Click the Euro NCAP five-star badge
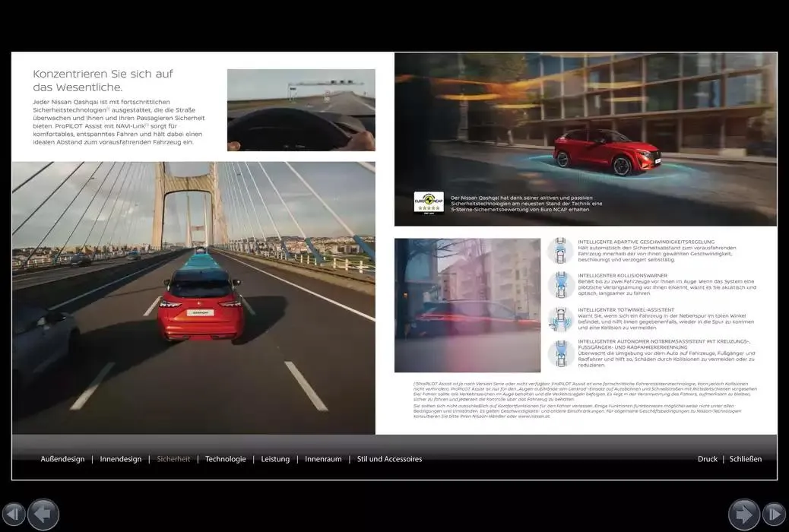This screenshot has height=532, width=789. tap(429, 203)
